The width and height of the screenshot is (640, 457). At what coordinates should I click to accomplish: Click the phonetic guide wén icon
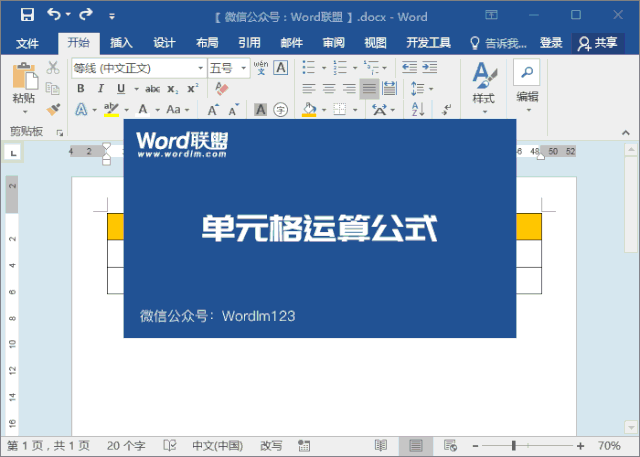pyautogui.click(x=261, y=67)
